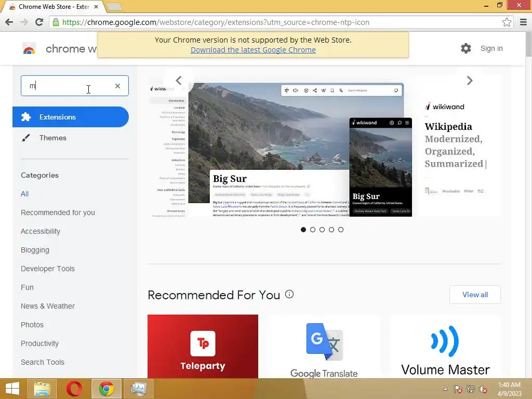The width and height of the screenshot is (532, 399).
Task: Advance to the next carousel slide
Action: tap(470, 81)
